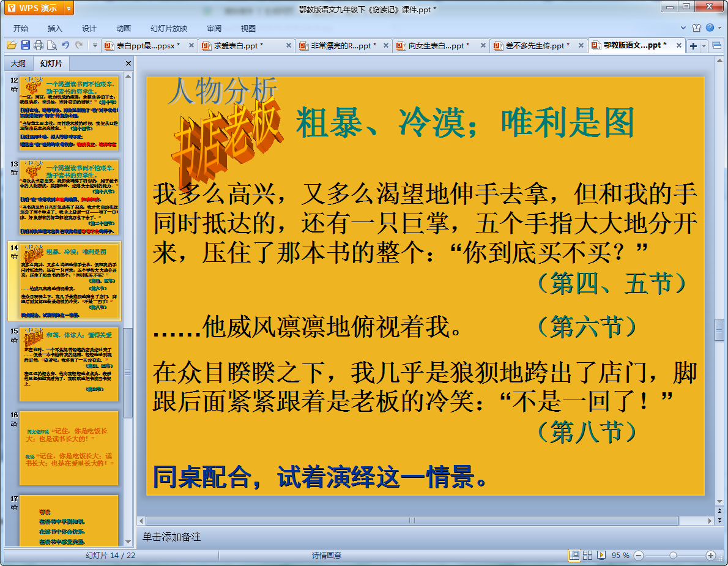The image size is (728, 566).
Task: Click the 95 % zoom level
Action: pyautogui.click(x=620, y=556)
